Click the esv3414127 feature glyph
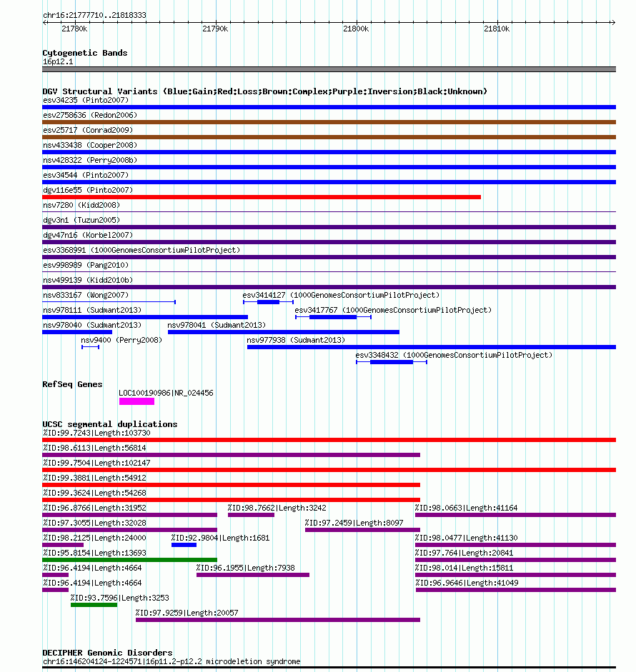 click(x=268, y=302)
